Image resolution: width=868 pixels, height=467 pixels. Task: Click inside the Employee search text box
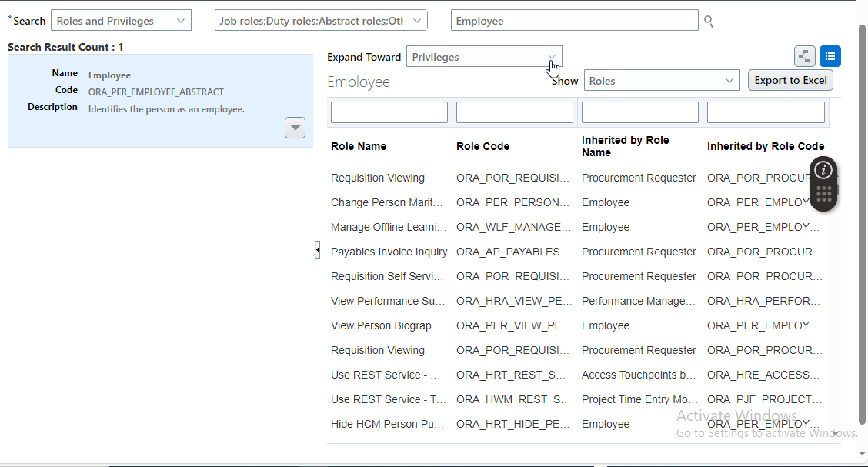point(574,20)
